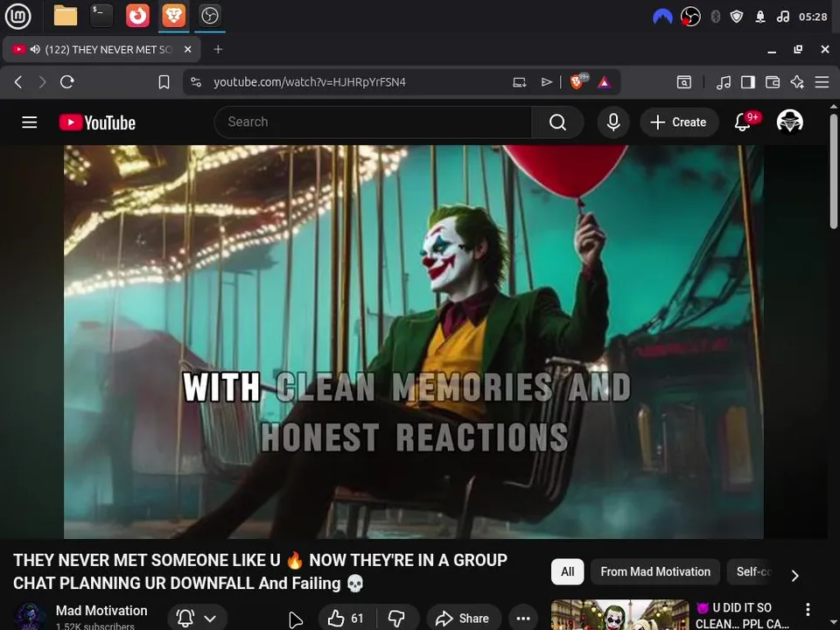This screenshot has width=840, height=630.
Task: Launch the terminal from the panel
Action: point(101,16)
